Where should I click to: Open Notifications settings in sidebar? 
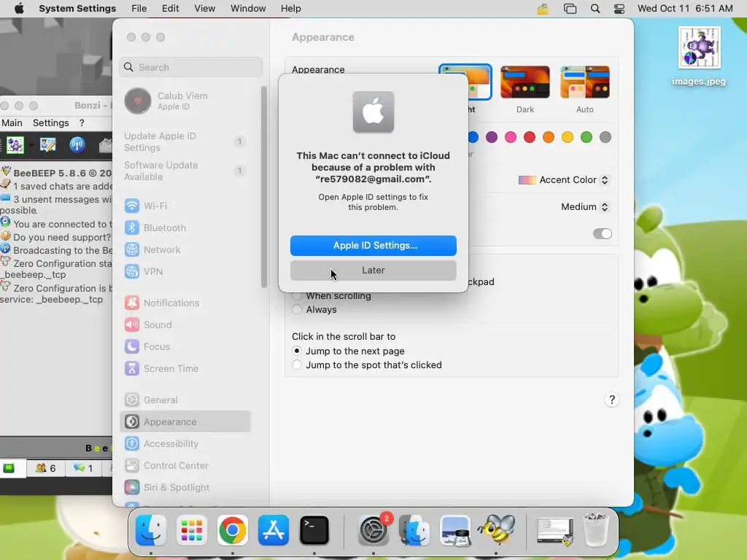pyautogui.click(x=185, y=303)
